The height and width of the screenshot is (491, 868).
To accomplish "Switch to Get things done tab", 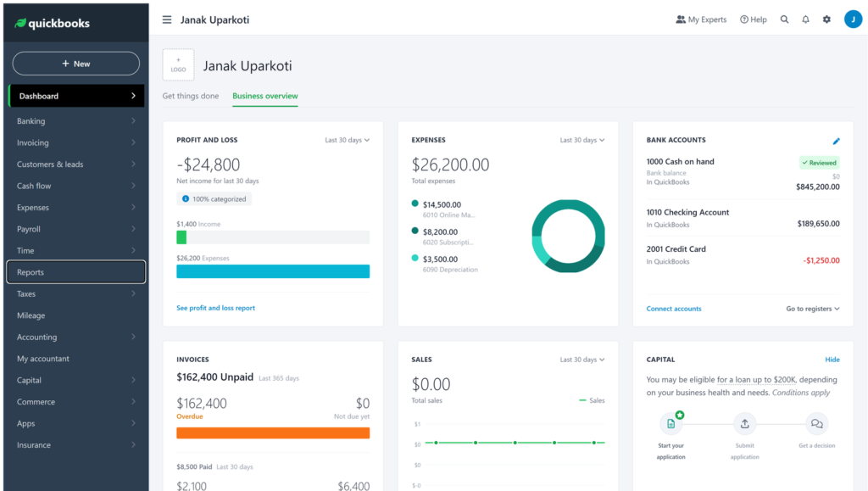I will point(191,96).
